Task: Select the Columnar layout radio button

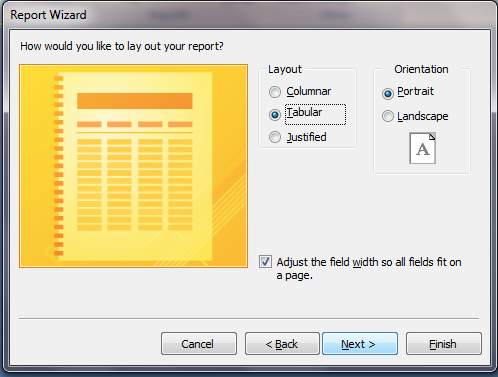Action: coord(275,92)
